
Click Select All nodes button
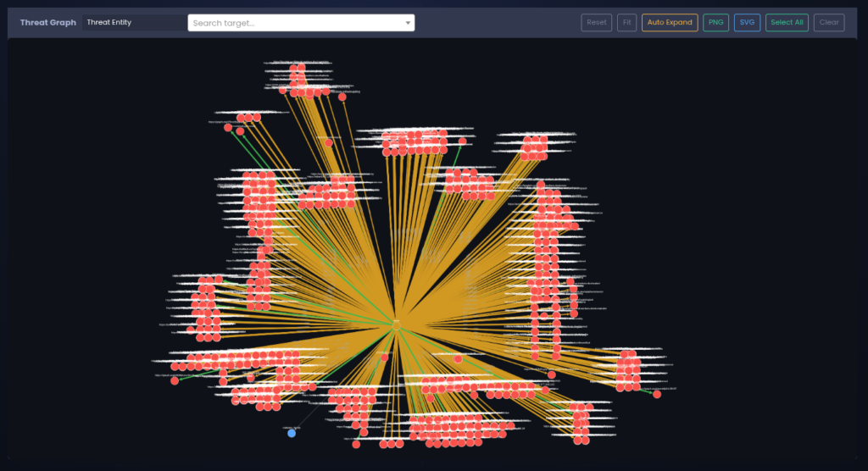787,23
